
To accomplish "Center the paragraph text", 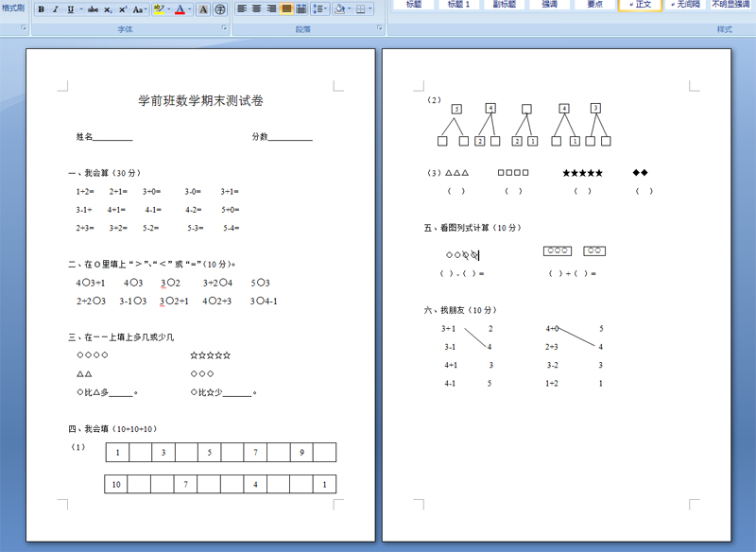I will click(257, 9).
